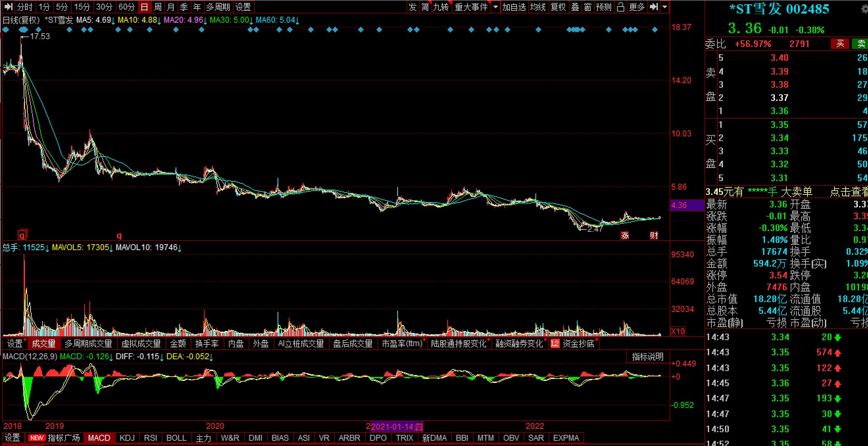Switch volume panel to 换手率
The height and width of the screenshot is (446, 868).
pyautogui.click(x=207, y=344)
